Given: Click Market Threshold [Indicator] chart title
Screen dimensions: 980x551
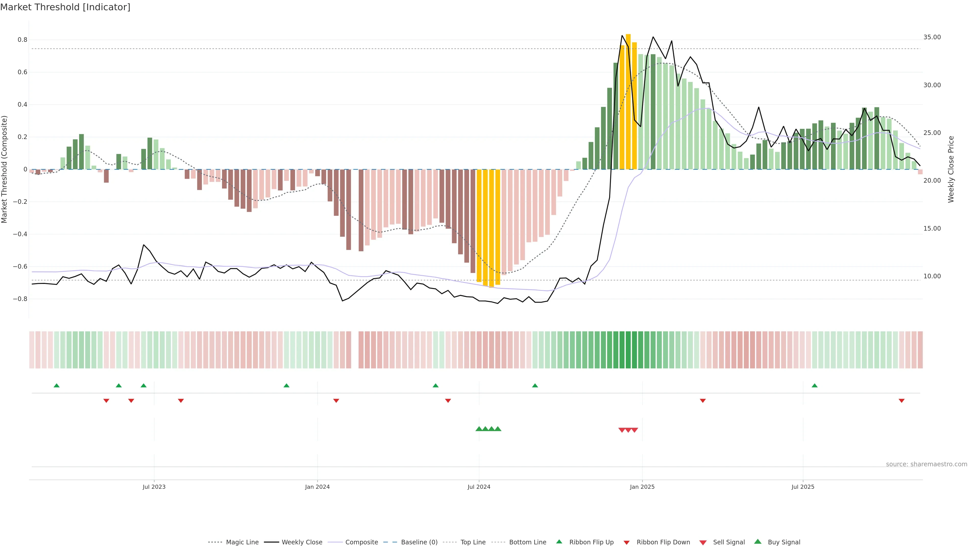Looking at the screenshot, I should coord(65,7).
